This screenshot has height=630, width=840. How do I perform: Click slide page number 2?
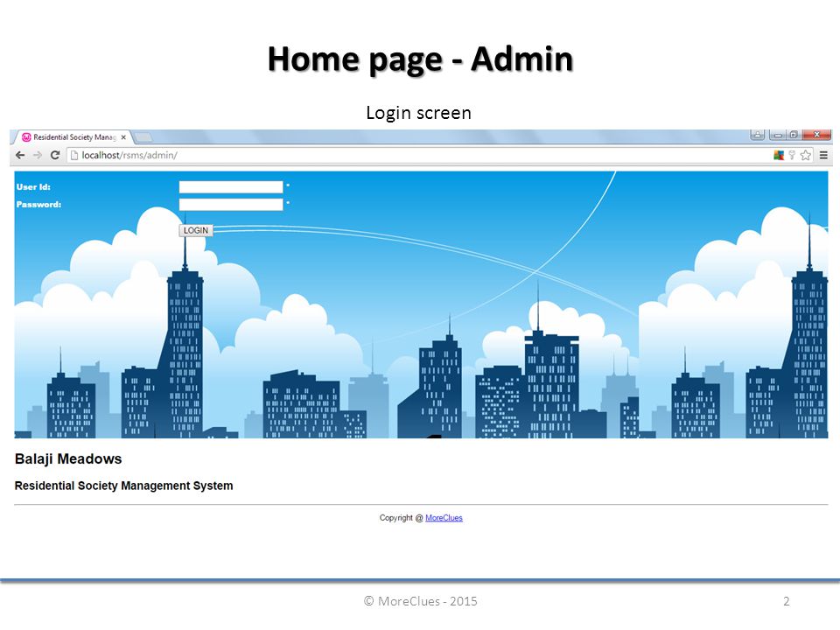(787, 601)
